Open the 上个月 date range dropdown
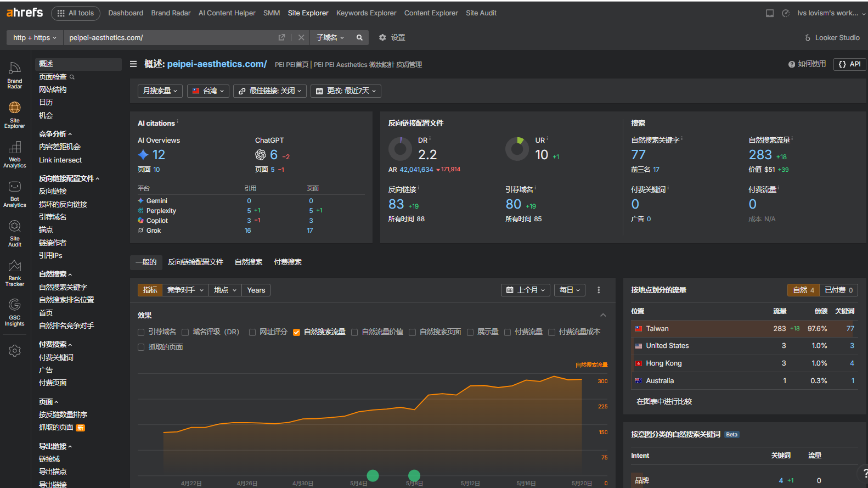The image size is (868, 488). 526,290
